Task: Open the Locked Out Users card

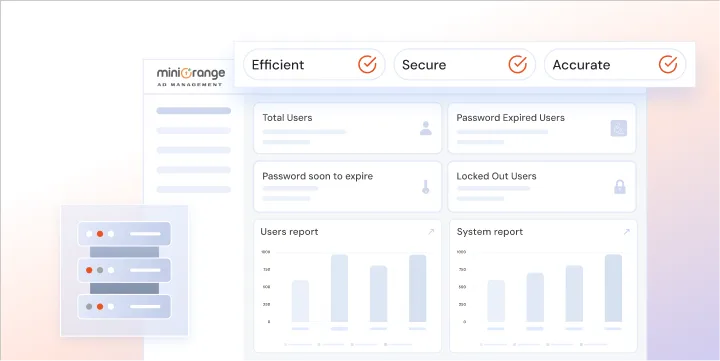Action: [542, 186]
